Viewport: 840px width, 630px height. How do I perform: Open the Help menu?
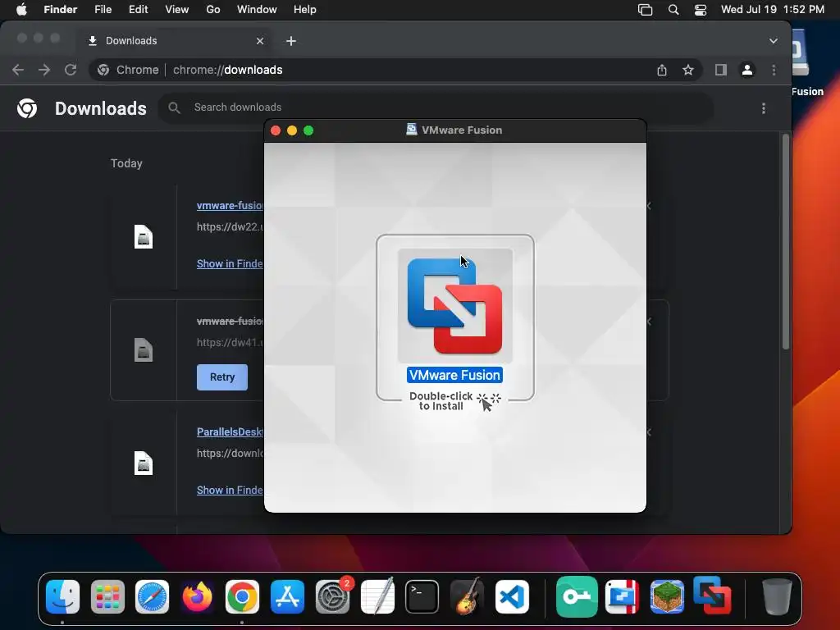pos(305,10)
